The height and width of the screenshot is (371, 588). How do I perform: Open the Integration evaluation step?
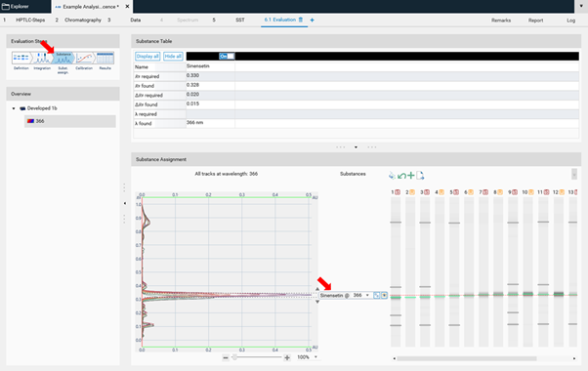[x=42, y=58]
